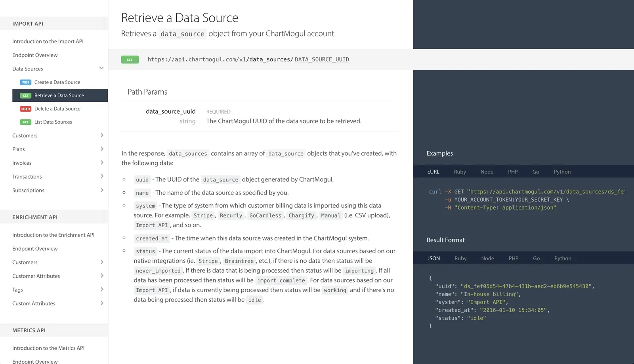Expand the Invoices section chevron
Image resolution: width=634 pixels, height=364 pixels.
pos(102,162)
